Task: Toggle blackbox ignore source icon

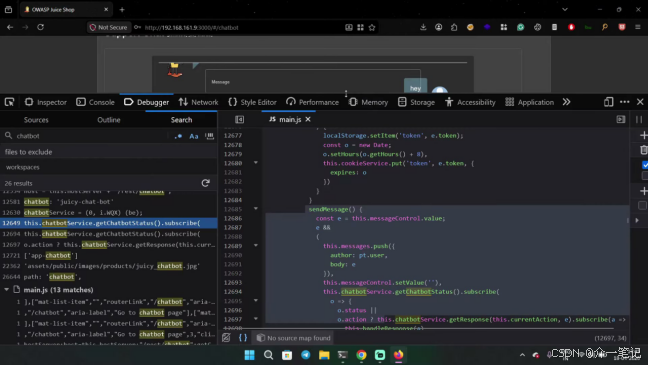Action: click(x=226, y=338)
